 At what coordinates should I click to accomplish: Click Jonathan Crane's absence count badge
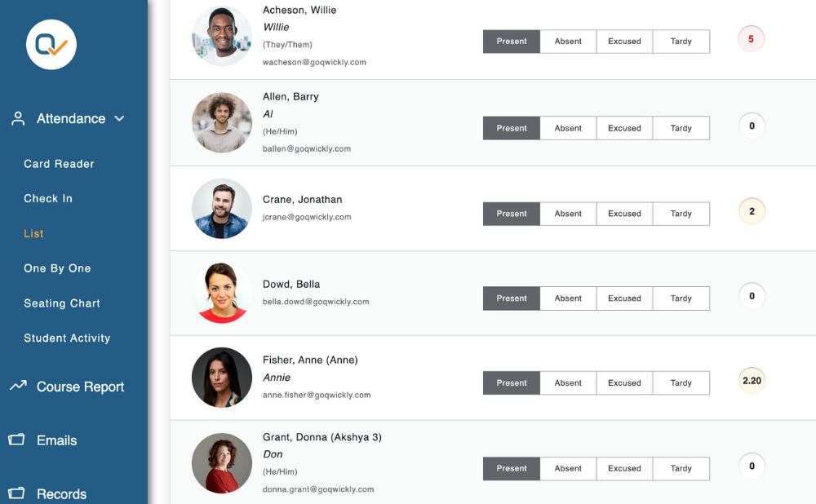[x=752, y=211]
